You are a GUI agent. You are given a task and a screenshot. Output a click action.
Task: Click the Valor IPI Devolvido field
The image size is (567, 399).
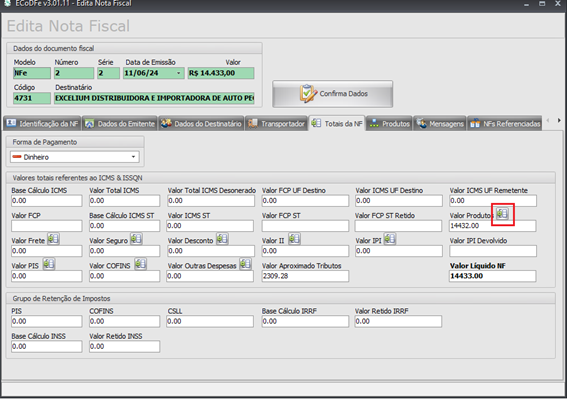(x=493, y=251)
